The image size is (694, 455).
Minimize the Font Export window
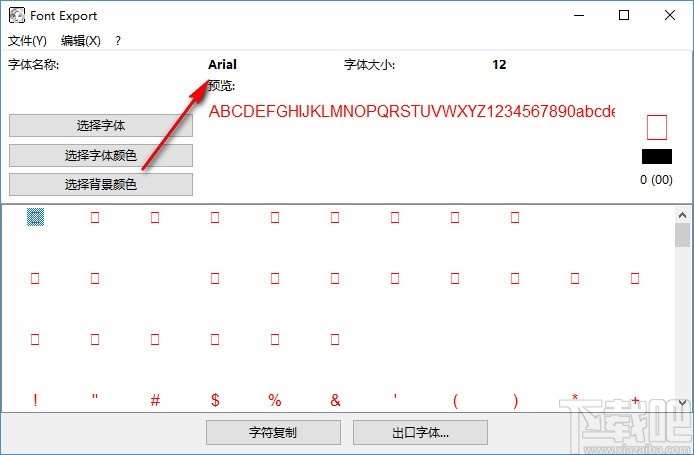click(x=579, y=15)
